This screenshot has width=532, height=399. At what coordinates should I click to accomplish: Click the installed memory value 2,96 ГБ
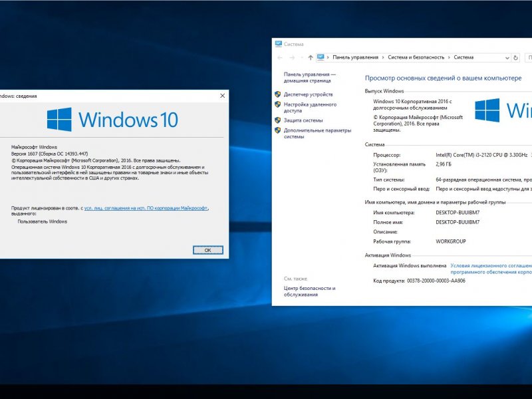coord(444,164)
